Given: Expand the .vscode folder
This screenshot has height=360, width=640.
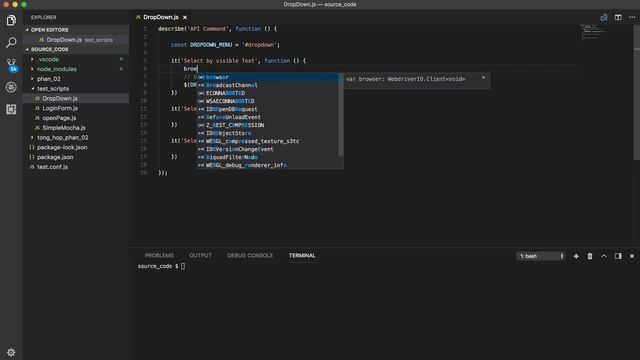Looking at the screenshot, I should 76,59.
